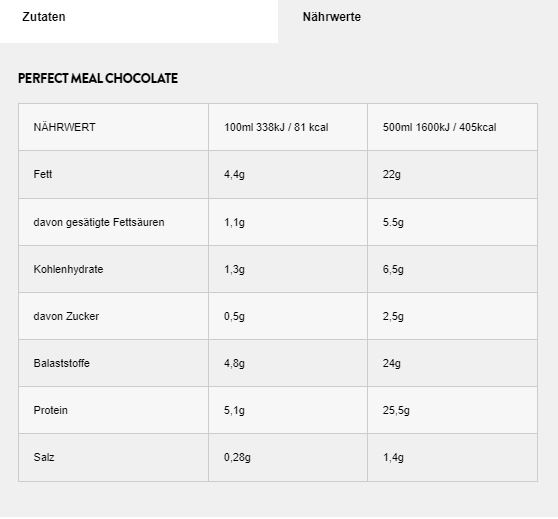Click the 5.5g saturated fat value

point(393,222)
